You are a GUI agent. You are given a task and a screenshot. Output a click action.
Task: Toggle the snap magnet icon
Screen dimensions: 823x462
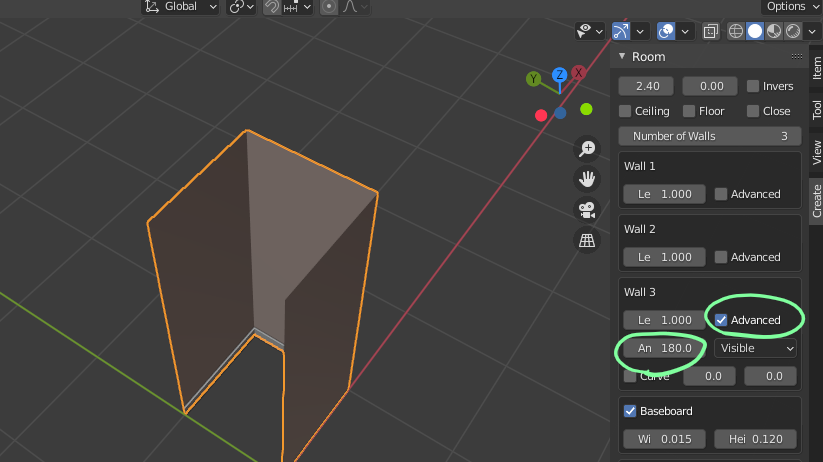271,6
